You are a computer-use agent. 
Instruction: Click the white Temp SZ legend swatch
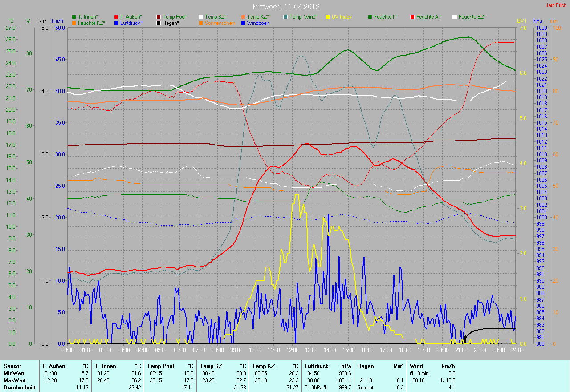(x=201, y=17)
